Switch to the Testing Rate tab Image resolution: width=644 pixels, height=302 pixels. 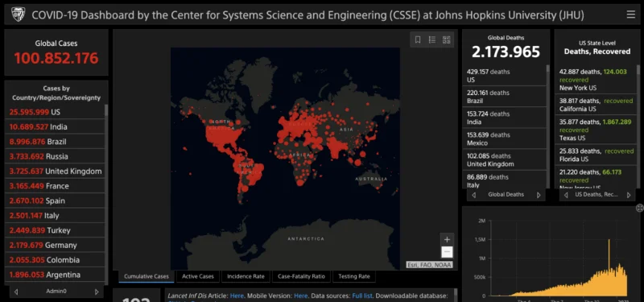[x=354, y=276]
